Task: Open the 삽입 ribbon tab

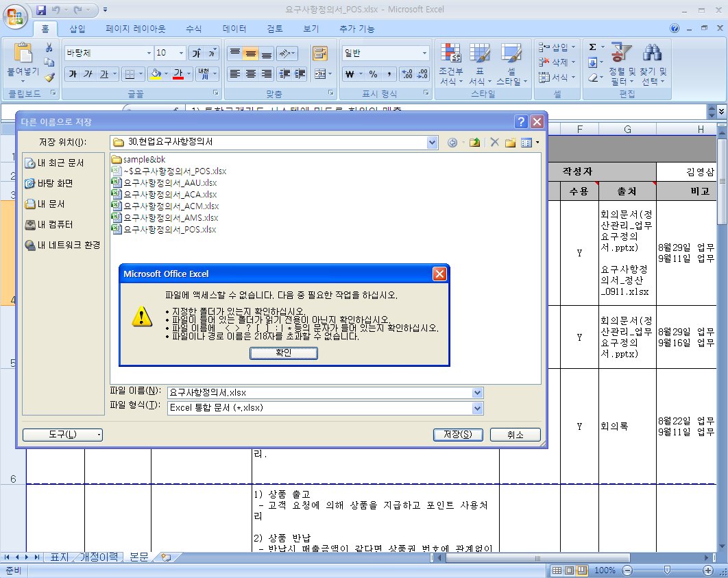Action: click(x=77, y=29)
